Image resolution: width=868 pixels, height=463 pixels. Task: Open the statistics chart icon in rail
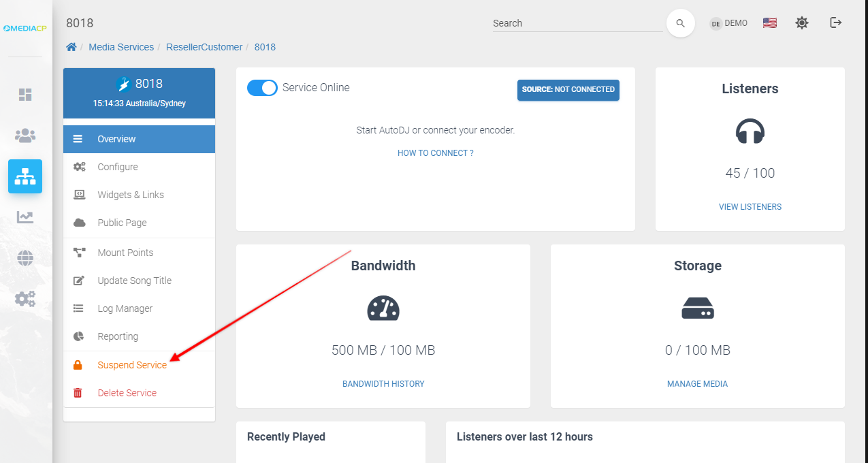25,217
